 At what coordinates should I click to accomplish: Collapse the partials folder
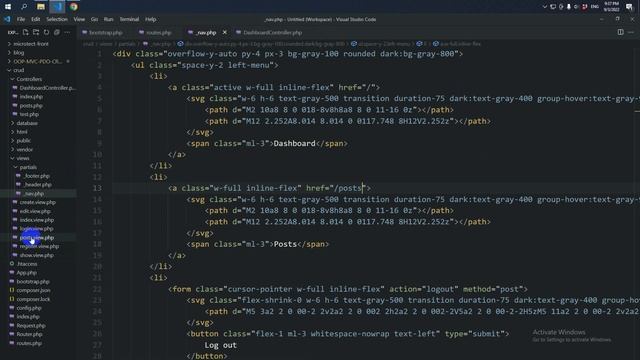pyautogui.click(x=28, y=167)
